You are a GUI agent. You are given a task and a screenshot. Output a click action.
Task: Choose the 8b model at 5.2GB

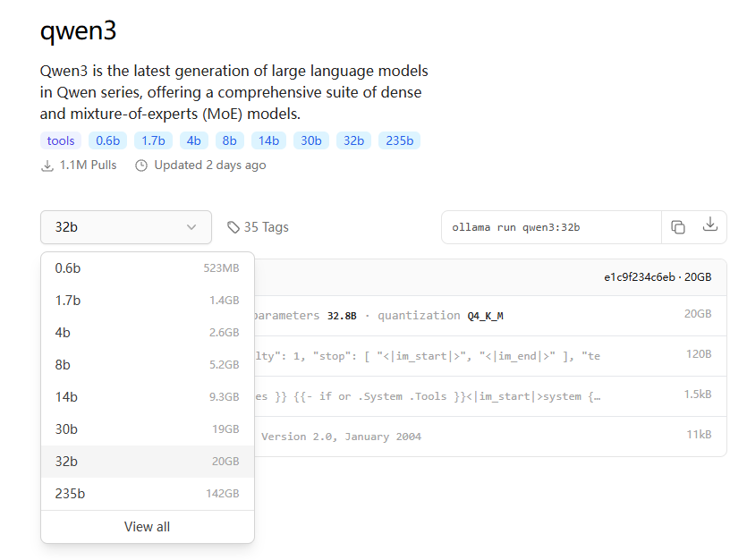coord(148,365)
